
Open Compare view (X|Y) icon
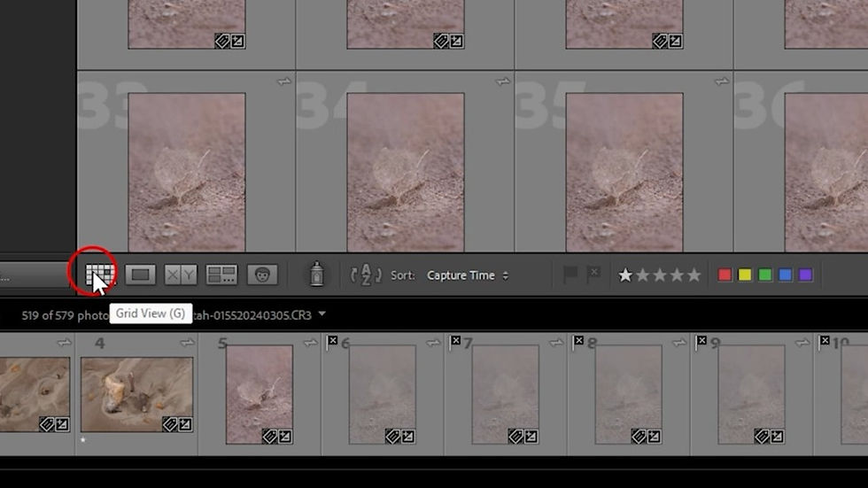click(x=181, y=275)
